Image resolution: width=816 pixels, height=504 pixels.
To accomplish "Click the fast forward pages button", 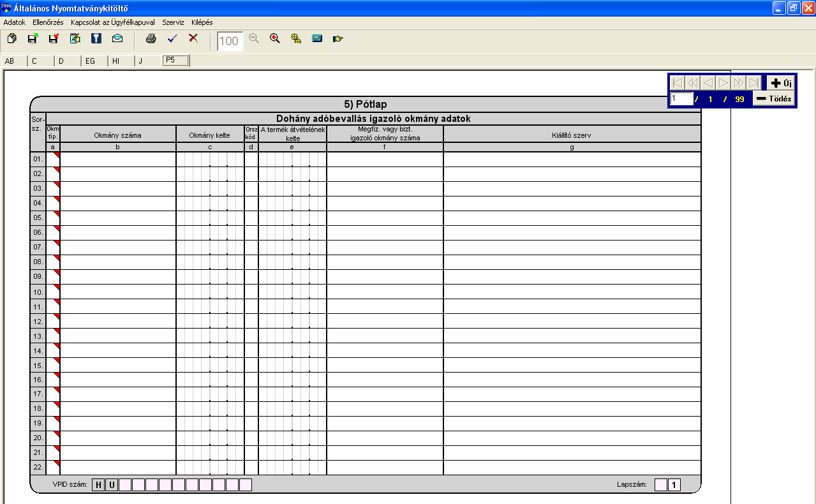I will tap(739, 83).
